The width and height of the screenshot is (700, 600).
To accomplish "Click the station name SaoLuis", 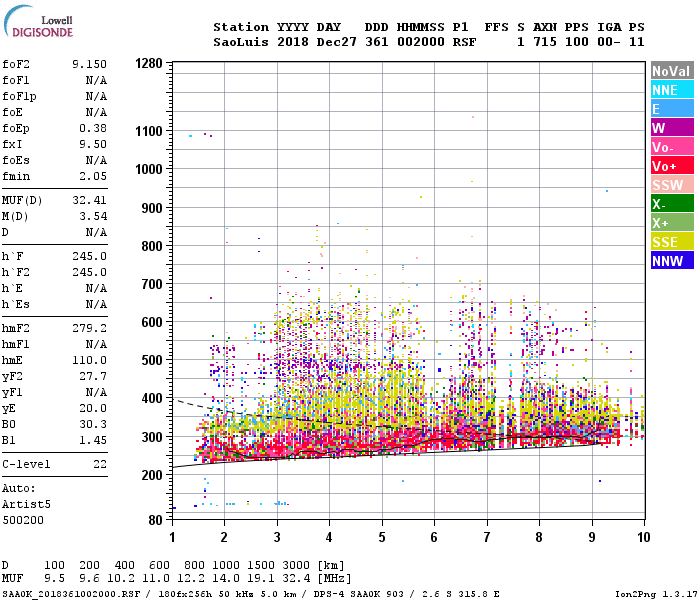I will tap(241, 42).
